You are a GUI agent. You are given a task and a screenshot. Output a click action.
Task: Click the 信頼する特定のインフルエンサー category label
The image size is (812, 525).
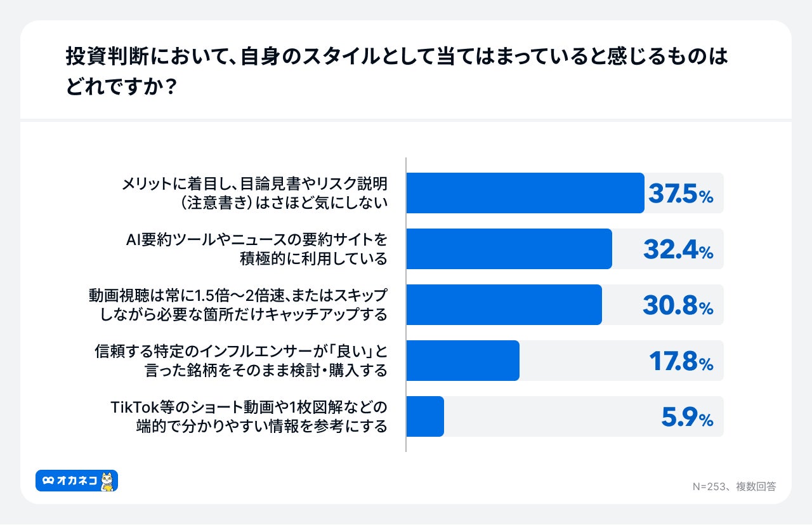(x=240, y=361)
